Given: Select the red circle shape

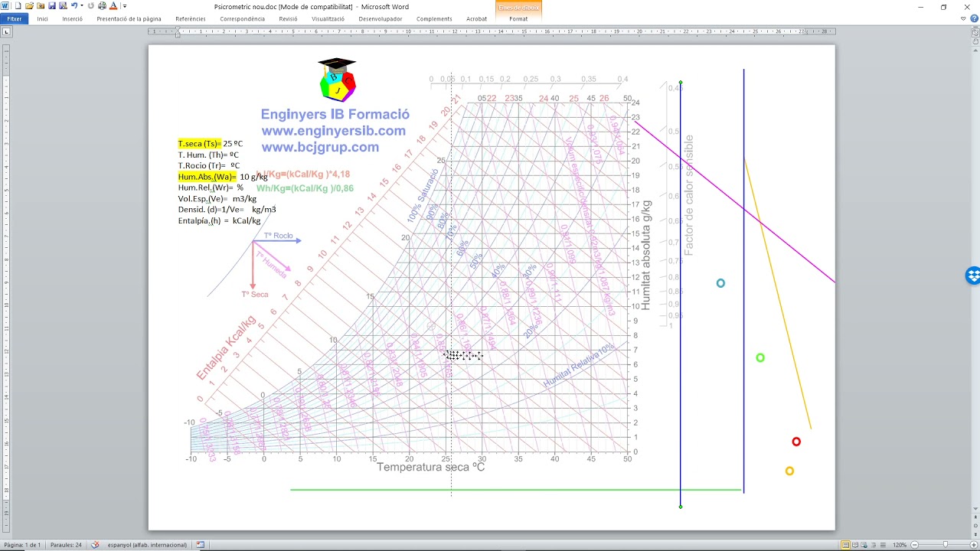Looking at the screenshot, I should 796,442.
